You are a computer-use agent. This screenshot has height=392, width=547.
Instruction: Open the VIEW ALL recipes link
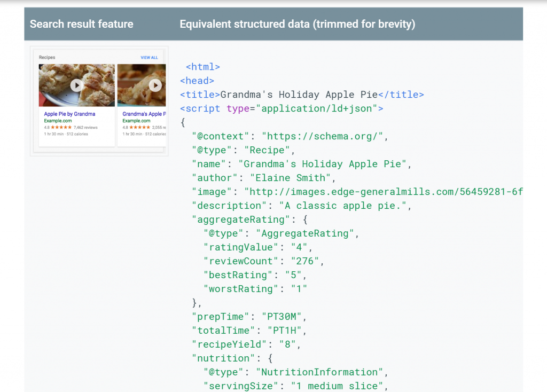[149, 58]
